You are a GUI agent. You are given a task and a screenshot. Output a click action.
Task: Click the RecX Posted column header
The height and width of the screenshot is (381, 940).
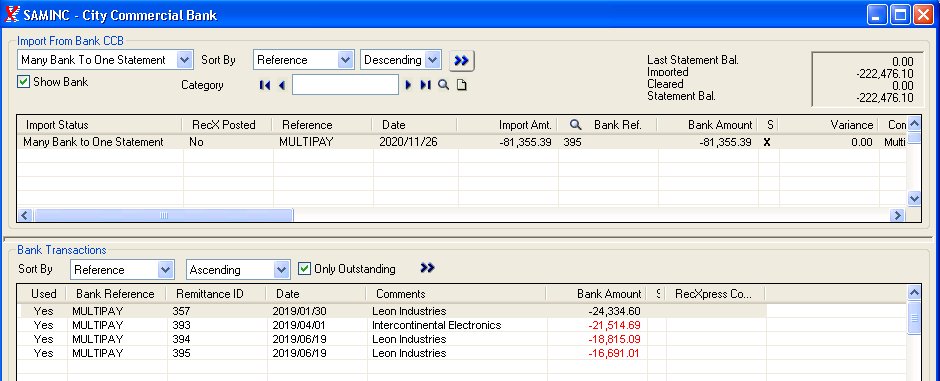[x=227, y=125]
